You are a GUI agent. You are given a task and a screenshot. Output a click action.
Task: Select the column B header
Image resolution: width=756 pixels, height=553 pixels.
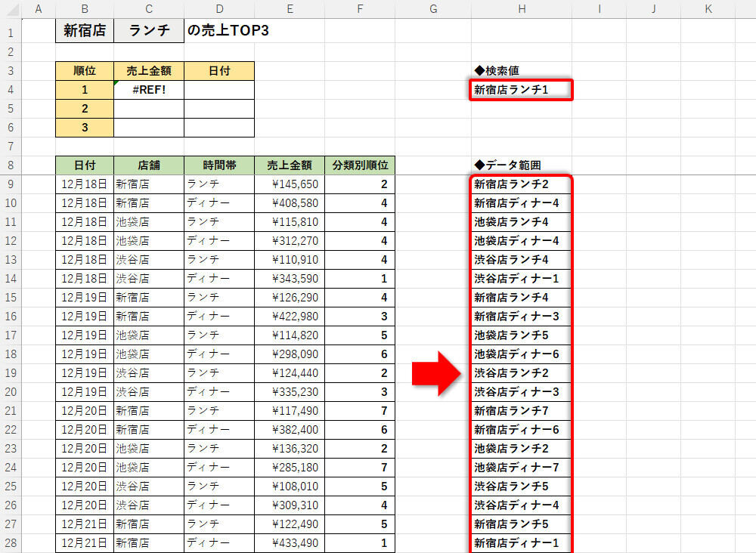85,8
